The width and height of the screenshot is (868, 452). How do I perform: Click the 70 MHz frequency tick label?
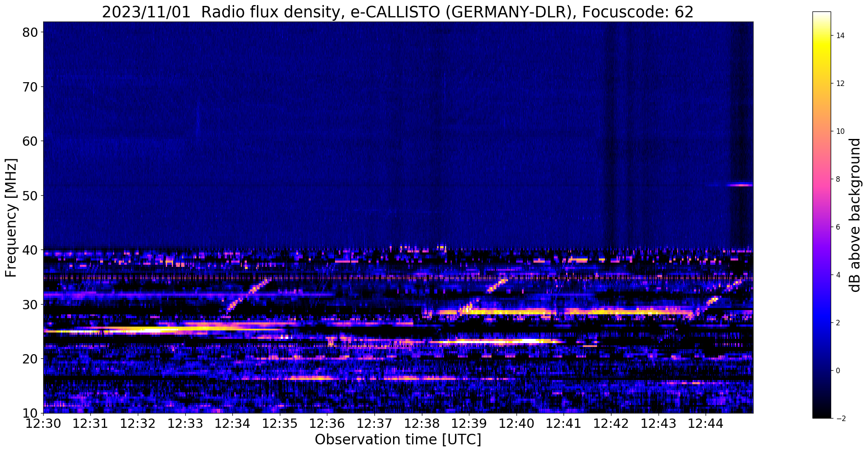[x=30, y=87]
